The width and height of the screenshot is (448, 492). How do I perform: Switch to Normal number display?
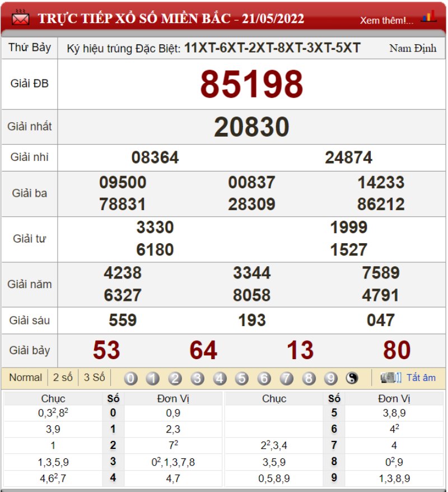click(25, 378)
